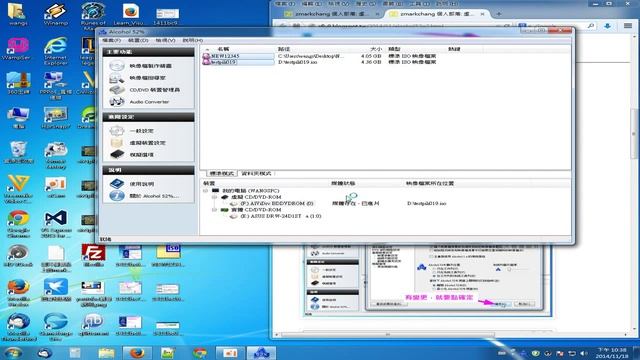
Task: Select NEW12345 image file in the list
Action: [x=239, y=56]
